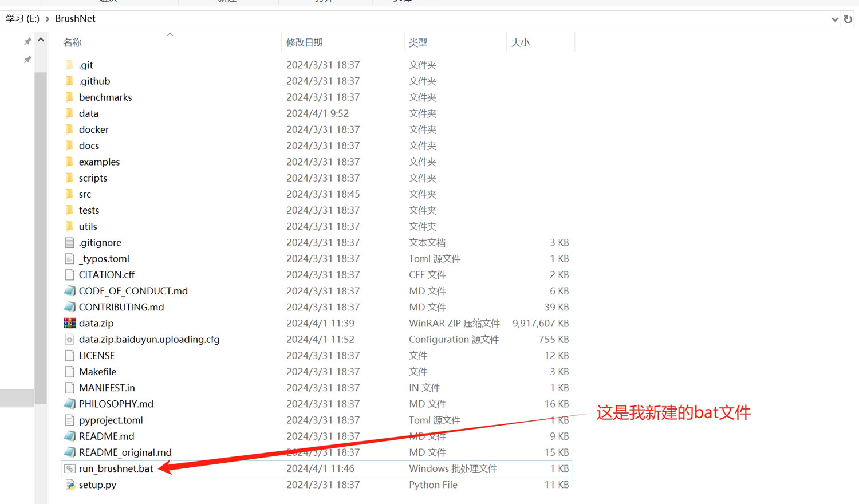Sort files by 修改日期 column header

pos(305,42)
